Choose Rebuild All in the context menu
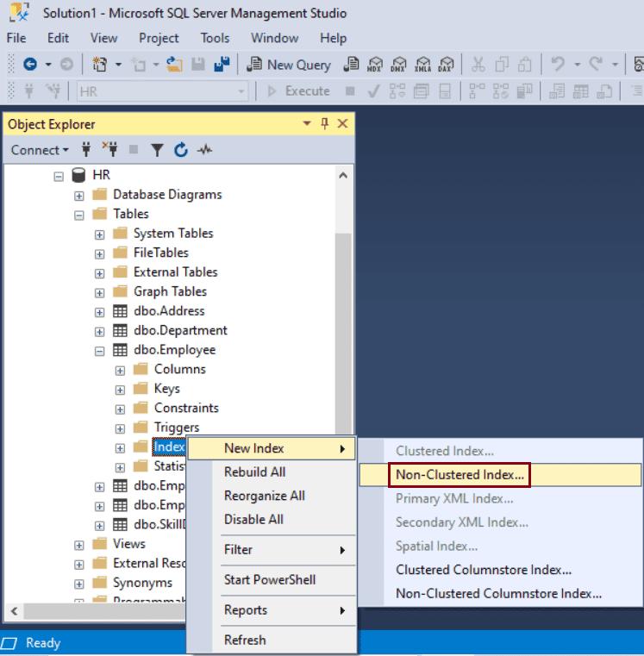The height and width of the screenshot is (656, 644). [x=254, y=472]
